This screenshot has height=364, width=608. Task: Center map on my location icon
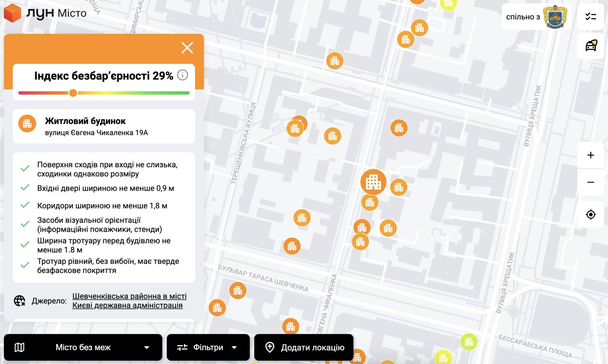pos(591,214)
